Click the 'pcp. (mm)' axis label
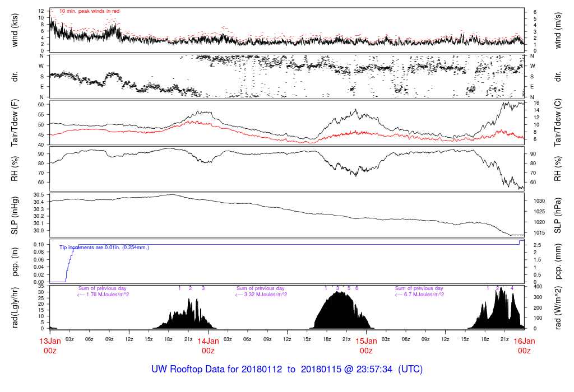The height and width of the screenshot is (392, 574). point(558,262)
